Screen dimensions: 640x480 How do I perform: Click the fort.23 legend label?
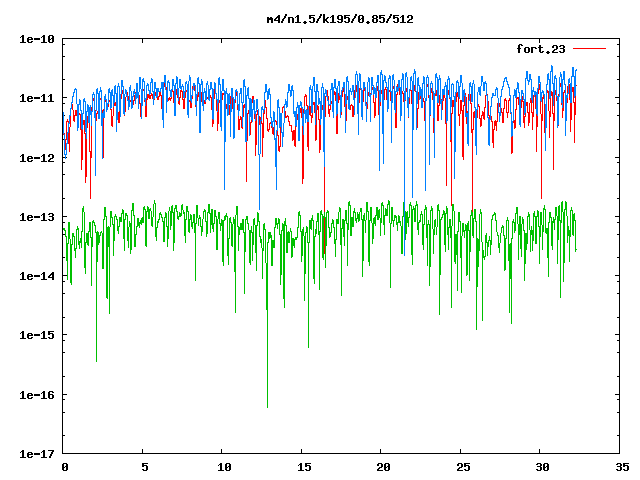[541, 49]
